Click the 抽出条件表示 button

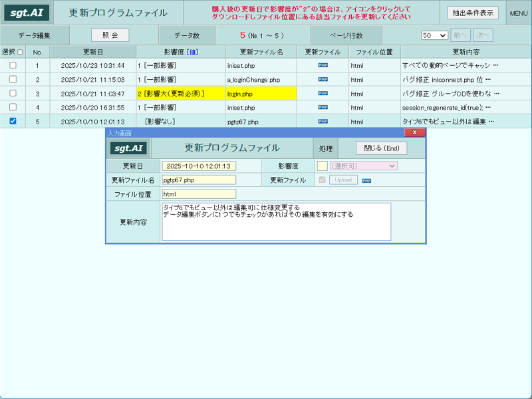[x=473, y=13]
